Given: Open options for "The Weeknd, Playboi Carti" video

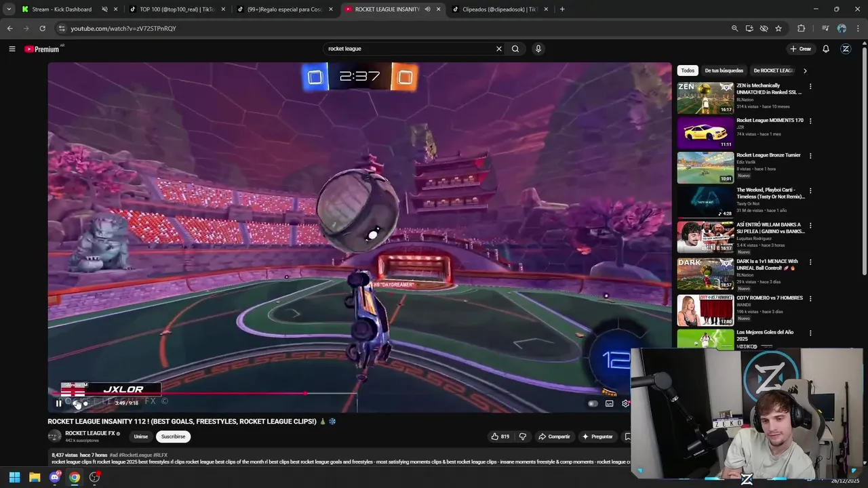Looking at the screenshot, I should coord(810,191).
